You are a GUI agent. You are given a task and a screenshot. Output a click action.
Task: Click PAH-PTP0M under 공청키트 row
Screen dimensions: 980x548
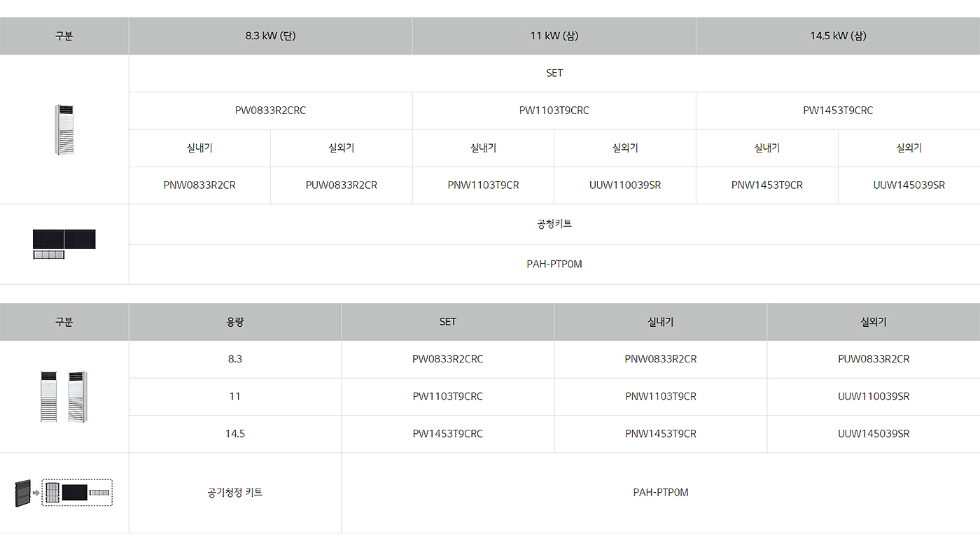554,264
